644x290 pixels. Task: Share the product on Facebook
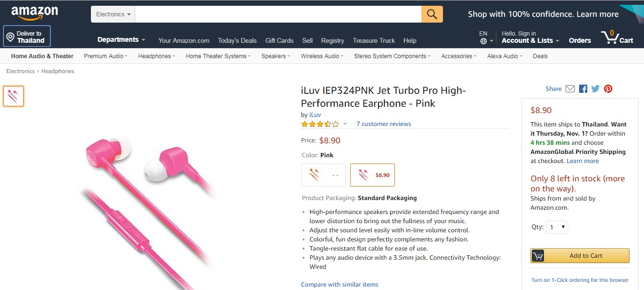pos(582,88)
